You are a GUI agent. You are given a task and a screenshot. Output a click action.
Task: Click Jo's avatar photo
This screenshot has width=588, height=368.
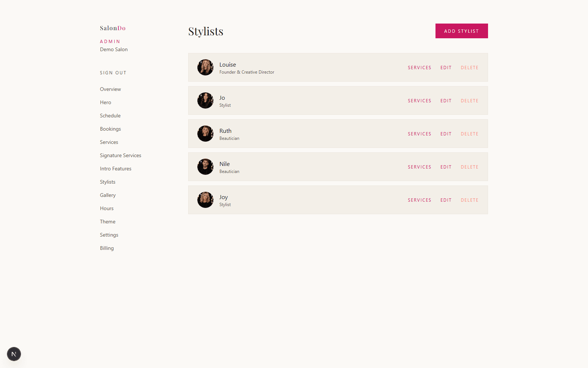(x=205, y=100)
